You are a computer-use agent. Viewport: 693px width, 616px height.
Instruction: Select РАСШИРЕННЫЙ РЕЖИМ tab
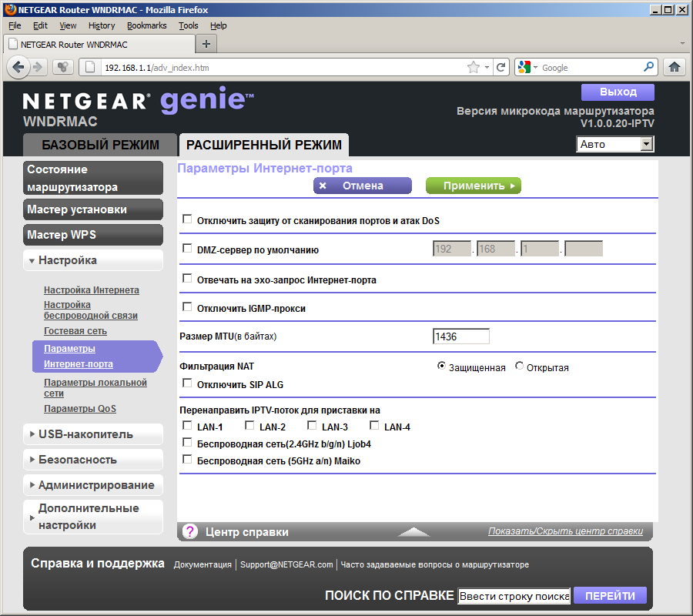pyautogui.click(x=264, y=145)
